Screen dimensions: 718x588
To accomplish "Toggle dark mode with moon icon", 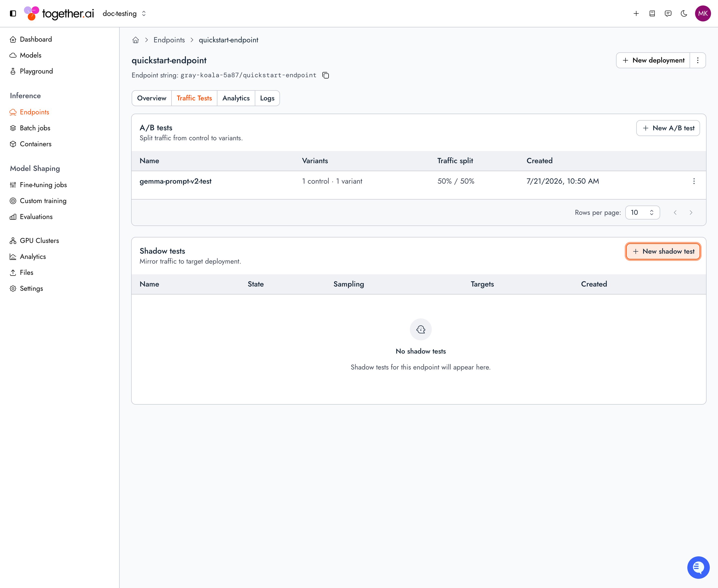I will pos(684,13).
